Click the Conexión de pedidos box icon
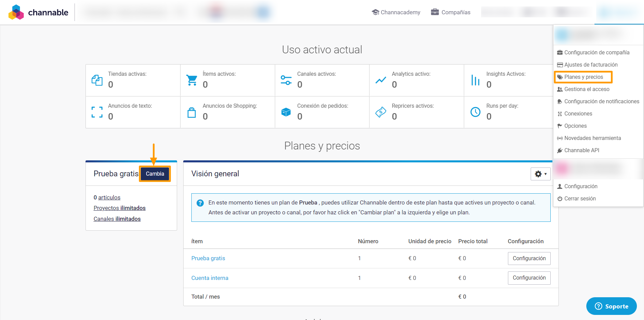 pyautogui.click(x=286, y=112)
